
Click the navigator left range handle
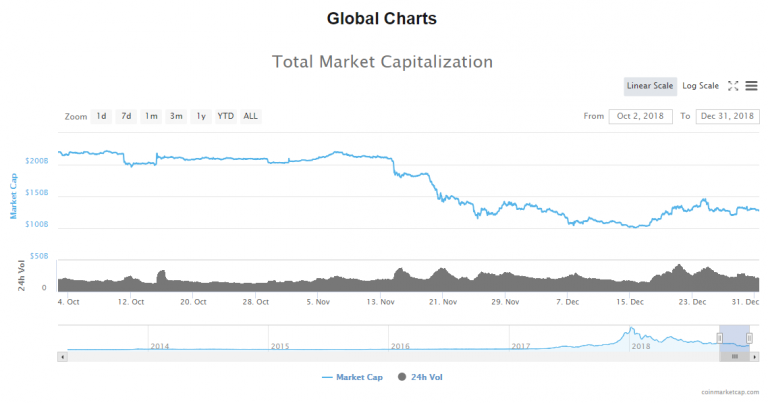pyautogui.click(x=720, y=338)
